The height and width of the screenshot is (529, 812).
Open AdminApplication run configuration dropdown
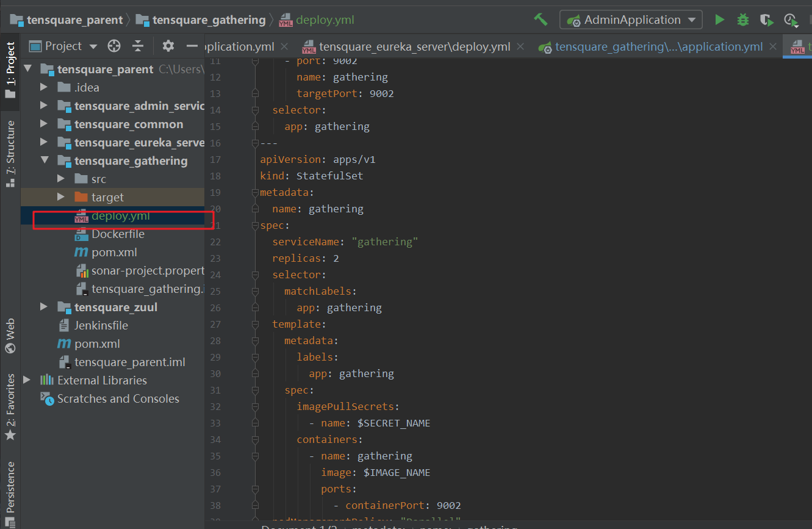[x=631, y=20]
